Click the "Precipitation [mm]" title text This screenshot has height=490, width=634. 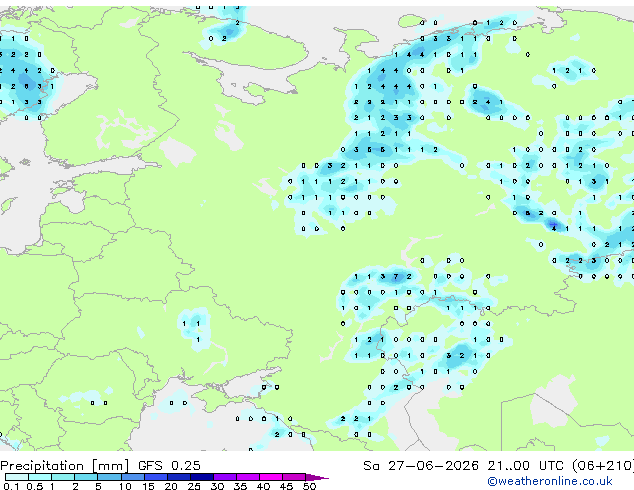65,466
